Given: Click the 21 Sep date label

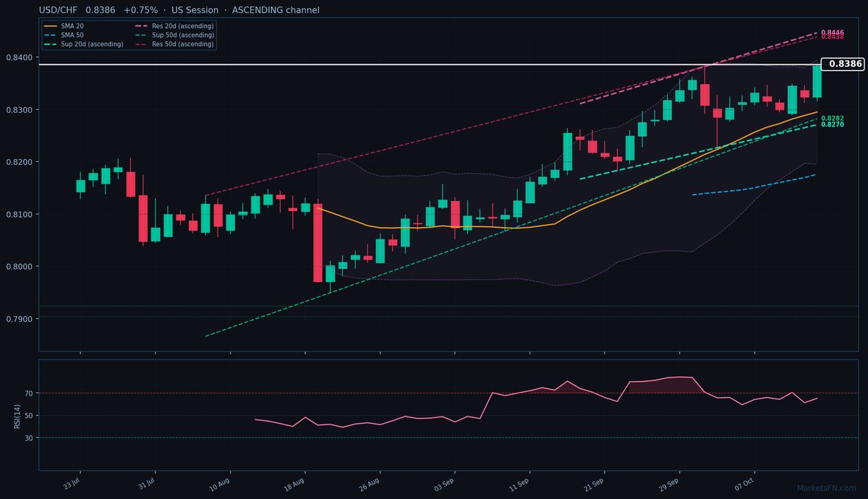Looking at the screenshot, I should coord(595,483).
